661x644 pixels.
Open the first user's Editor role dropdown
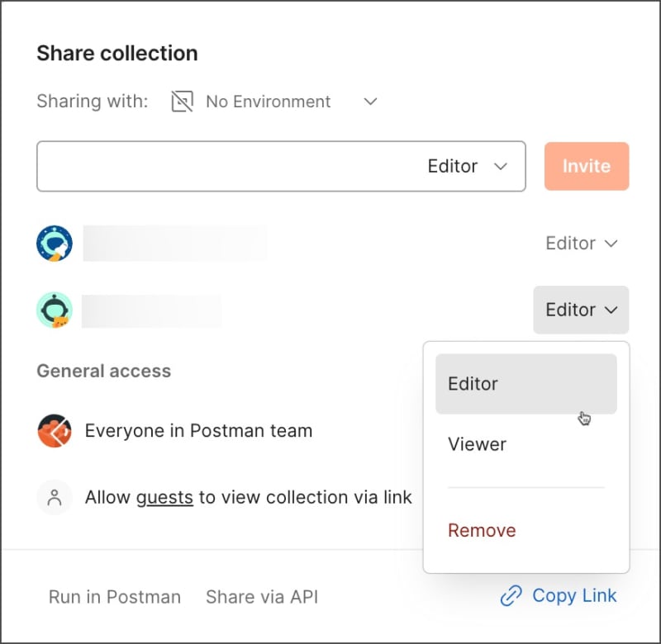[582, 244]
